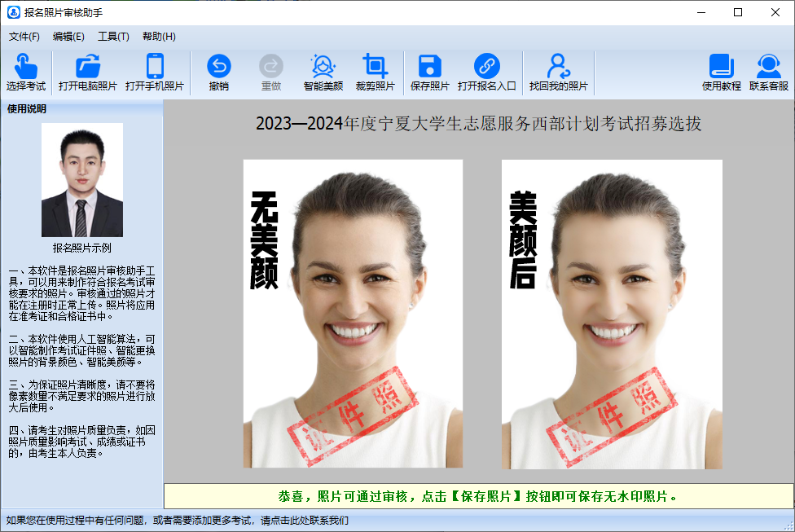
Task: Open the 文件 menu
Action: pyautogui.click(x=24, y=36)
